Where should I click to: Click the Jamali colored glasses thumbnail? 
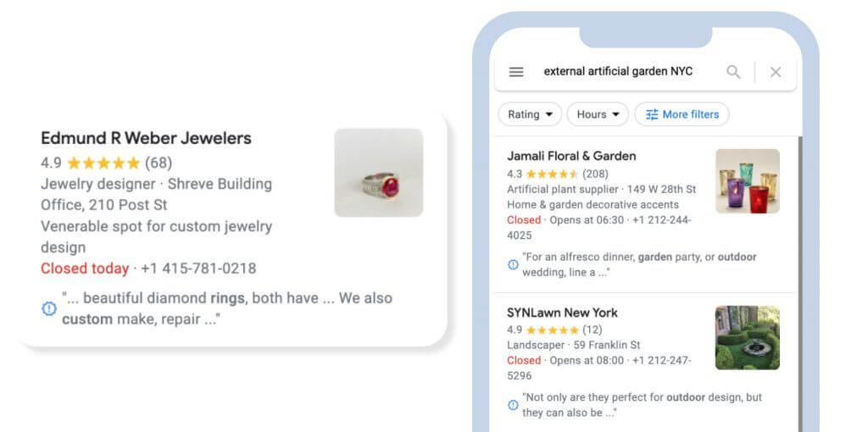[747, 181]
